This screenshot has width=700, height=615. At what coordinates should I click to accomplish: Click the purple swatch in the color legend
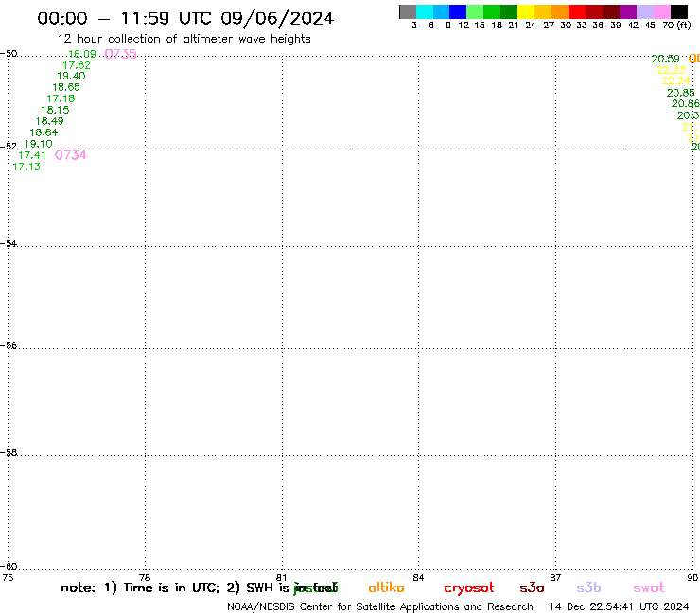point(628,11)
